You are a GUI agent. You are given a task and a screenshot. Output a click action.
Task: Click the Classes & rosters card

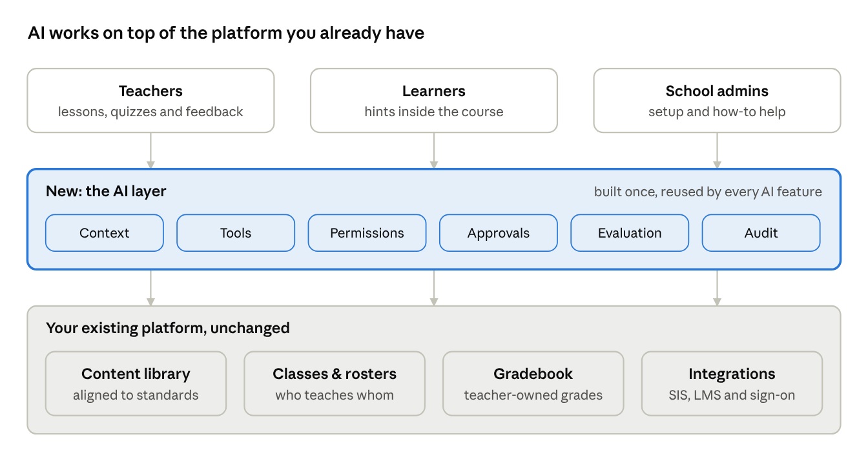coord(335,383)
